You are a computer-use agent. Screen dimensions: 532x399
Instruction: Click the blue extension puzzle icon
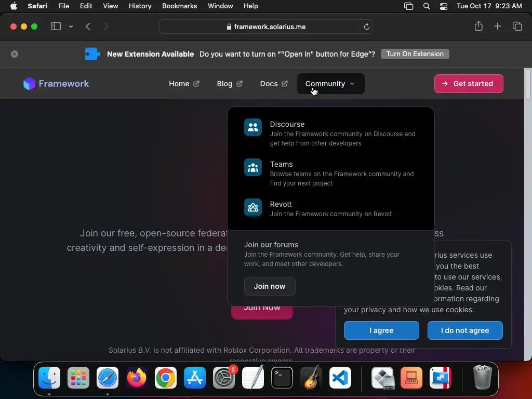coord(92,54)
